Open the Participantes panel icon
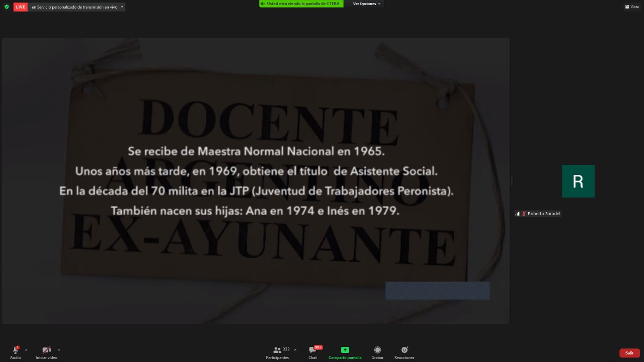The height and width of the screenshot is (362, 644). [x=277, y=350]
